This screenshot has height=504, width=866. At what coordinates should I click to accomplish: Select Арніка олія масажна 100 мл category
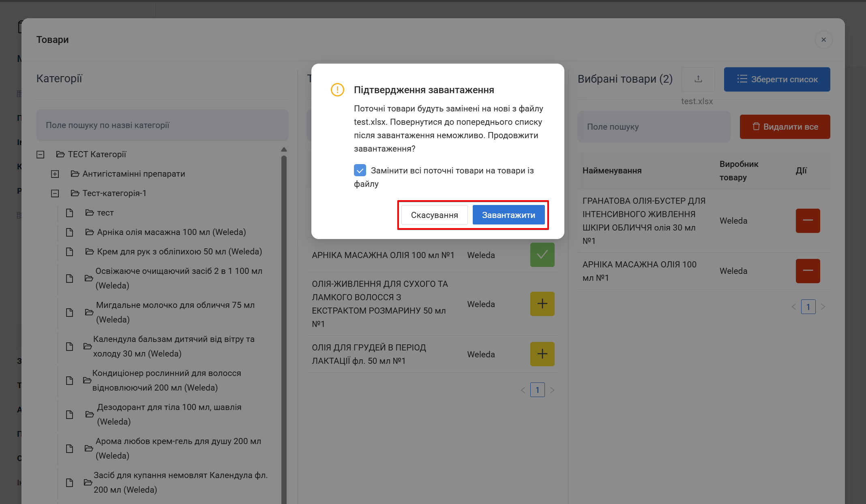click(x=171, y=232)
